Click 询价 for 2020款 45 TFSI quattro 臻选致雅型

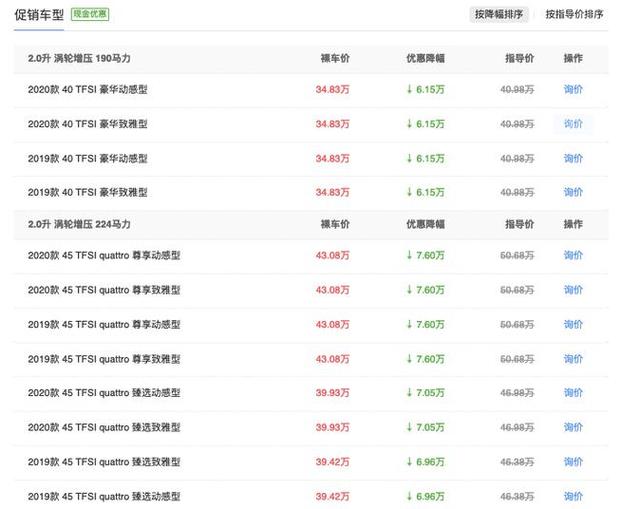(573, 427)
